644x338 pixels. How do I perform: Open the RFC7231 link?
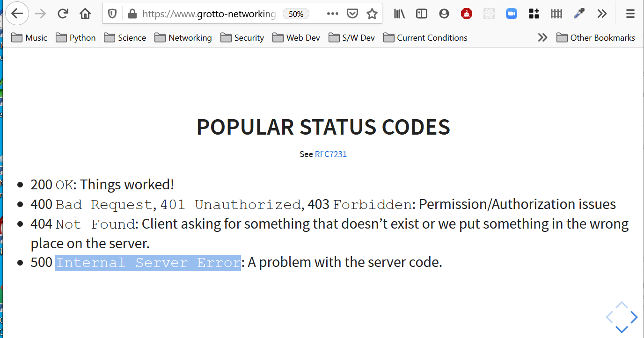coord(330,154)
